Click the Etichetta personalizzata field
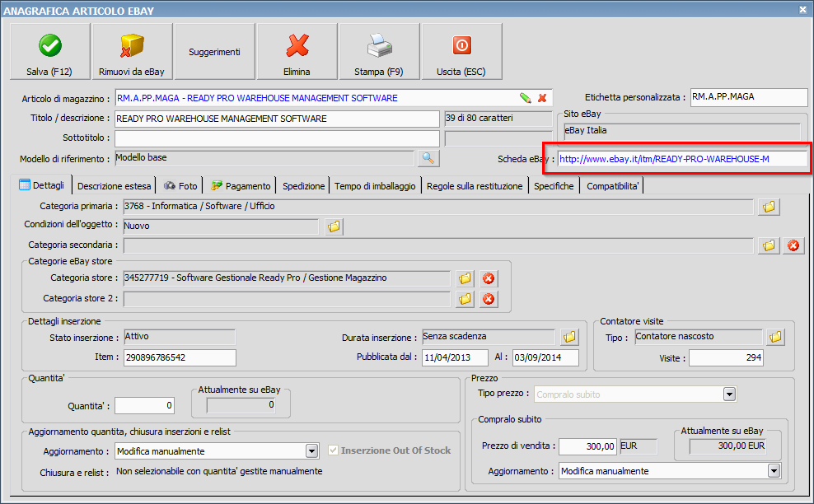The image size is (814, 504). tap(749, 97)
